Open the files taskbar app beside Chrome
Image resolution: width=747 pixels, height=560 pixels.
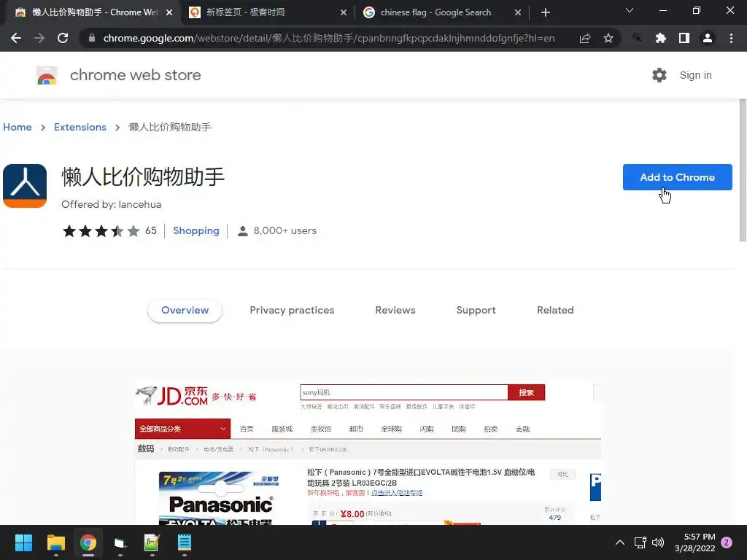coord(120,542)
